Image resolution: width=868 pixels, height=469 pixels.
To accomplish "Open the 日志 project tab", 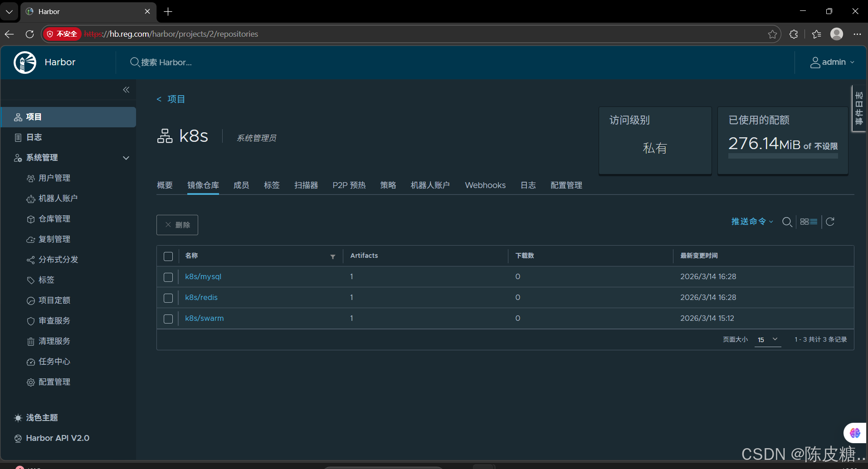I will coord(528,185).
